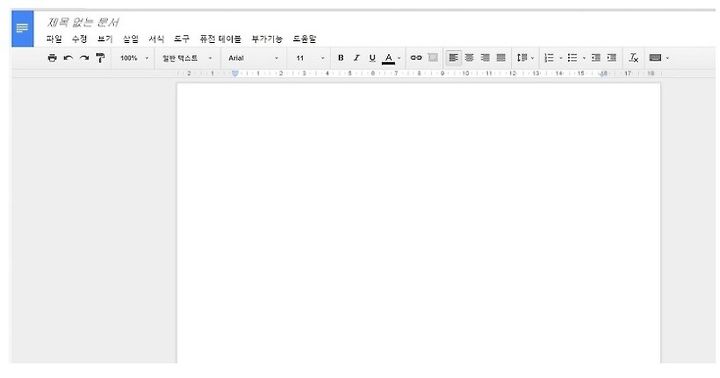Screen dimensions: 720x378
Task: Open the 100% zoom dropdown
Action: 134,58
